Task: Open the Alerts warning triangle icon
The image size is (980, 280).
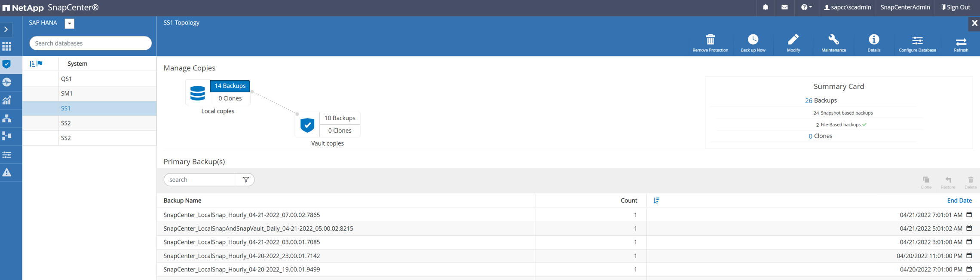Action: click(7, 173)
